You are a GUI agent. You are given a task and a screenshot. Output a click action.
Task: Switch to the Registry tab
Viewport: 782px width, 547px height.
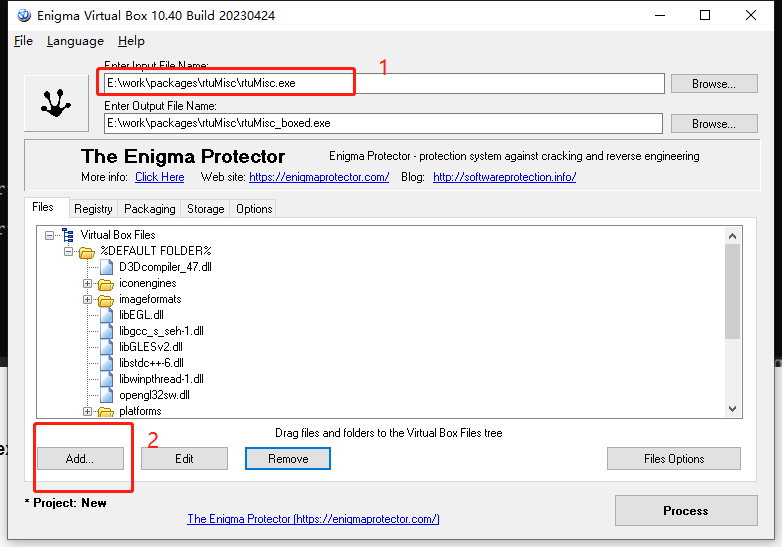point(93,209)
